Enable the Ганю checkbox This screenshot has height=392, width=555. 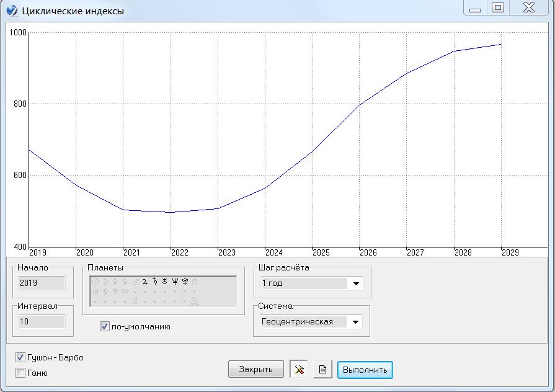(x=20, y=373)
